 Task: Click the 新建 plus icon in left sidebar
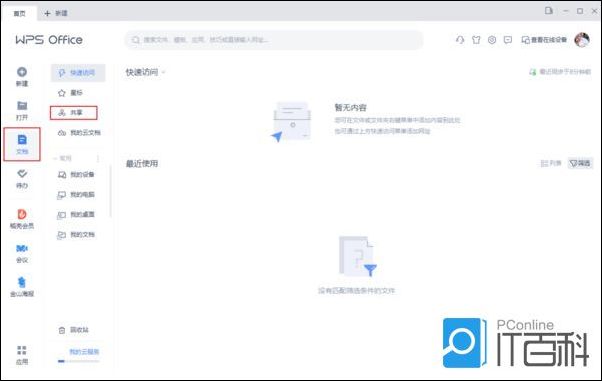coord(22,72)
